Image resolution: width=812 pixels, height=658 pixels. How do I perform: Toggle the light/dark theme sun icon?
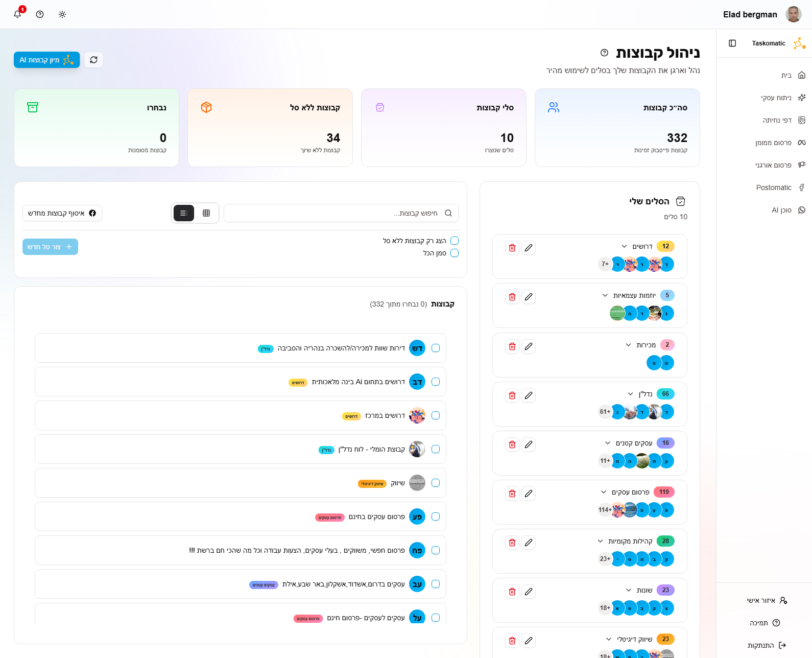point(62,14)
